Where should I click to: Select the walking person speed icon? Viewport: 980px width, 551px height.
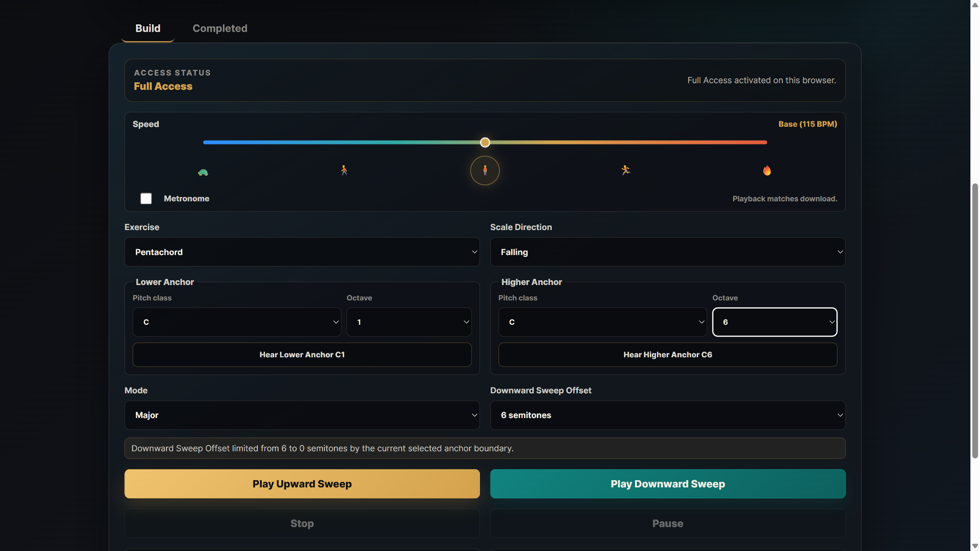[x=344, y=170]
